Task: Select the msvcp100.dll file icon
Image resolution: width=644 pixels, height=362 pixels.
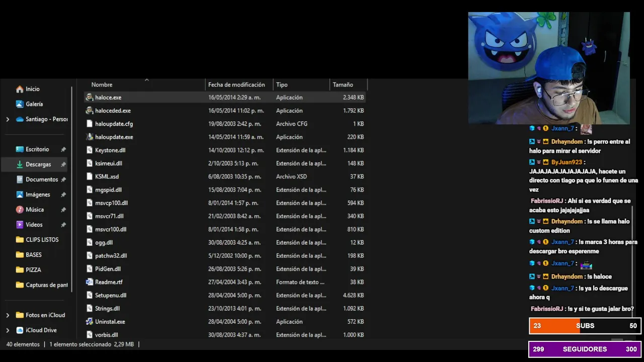Action: pos(90,203)
